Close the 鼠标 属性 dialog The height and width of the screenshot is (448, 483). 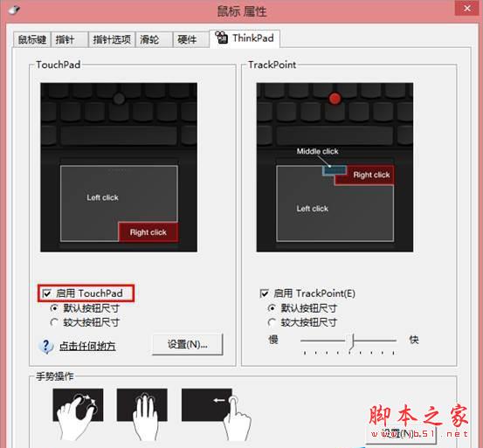467,8
